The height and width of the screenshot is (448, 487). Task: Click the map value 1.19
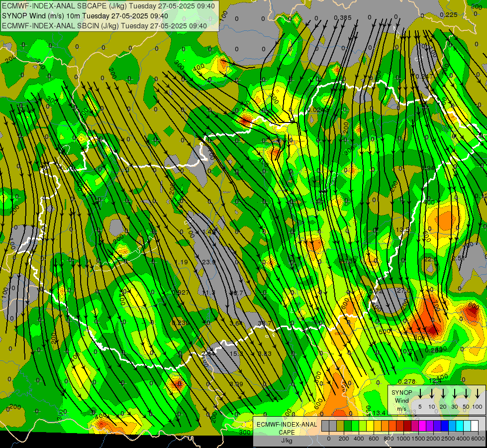[x=181, y=262]
